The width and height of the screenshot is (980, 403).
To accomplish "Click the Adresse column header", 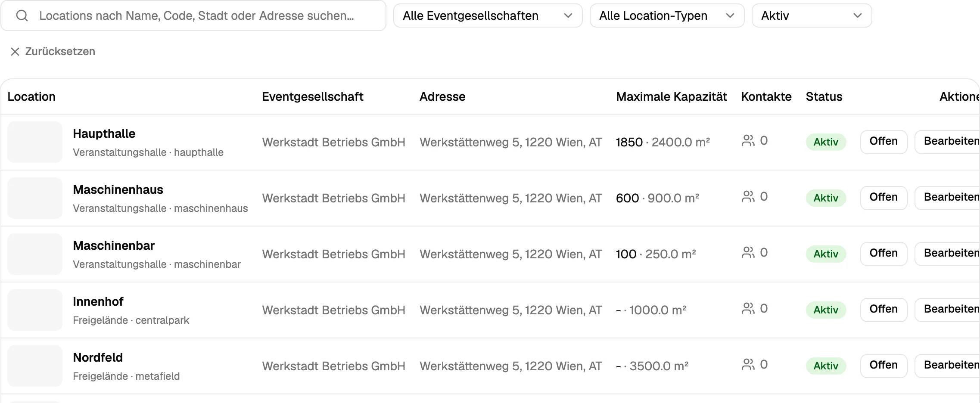I will (x=442, y=97).
